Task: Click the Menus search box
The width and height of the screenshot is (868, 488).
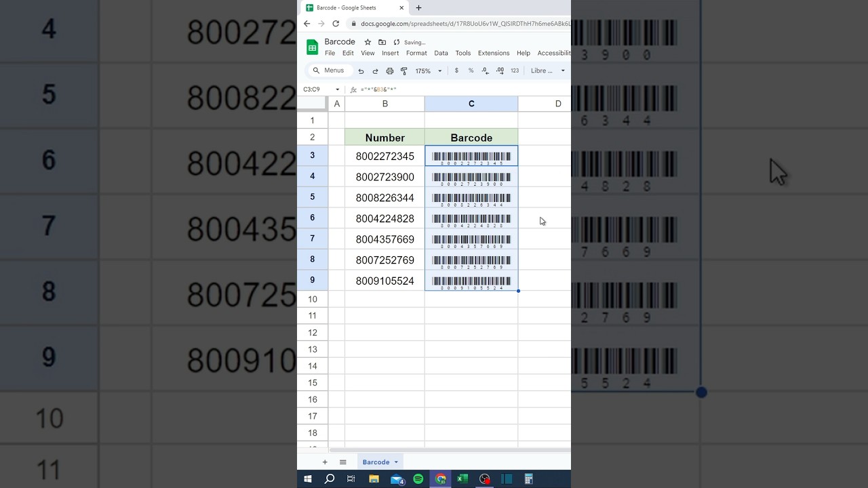Action: [x=330, y=70]
